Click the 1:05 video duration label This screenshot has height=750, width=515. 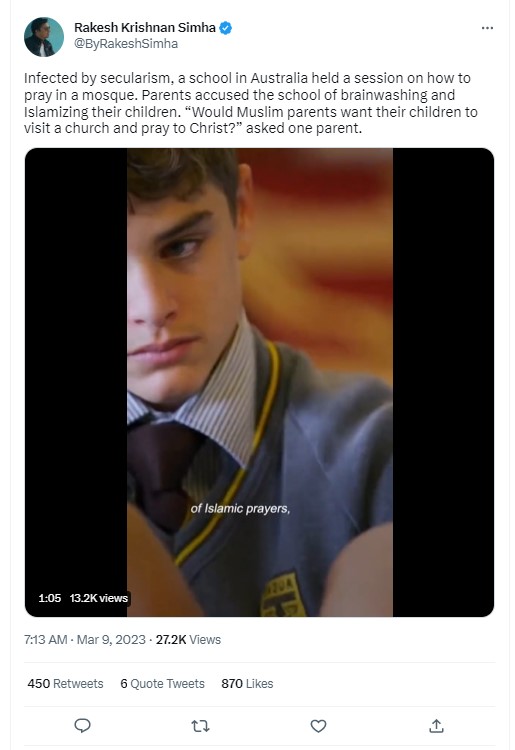(x=50, y=598)
